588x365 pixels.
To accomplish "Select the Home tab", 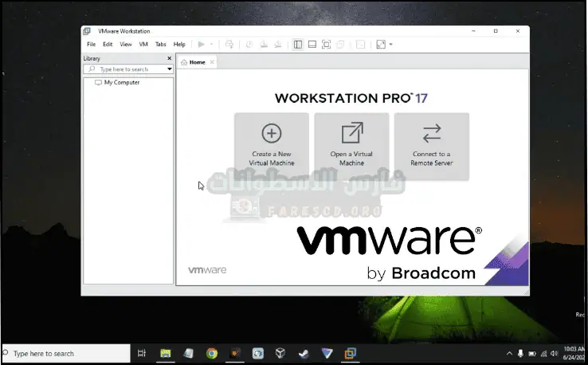I will tap(194, 62).
